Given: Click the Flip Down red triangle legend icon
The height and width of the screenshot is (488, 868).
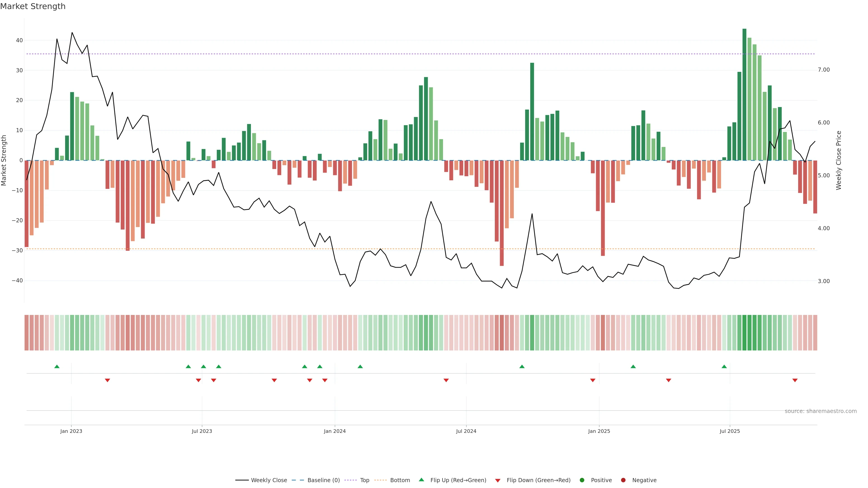Looking at the screenshot, I should coord(498,481).
